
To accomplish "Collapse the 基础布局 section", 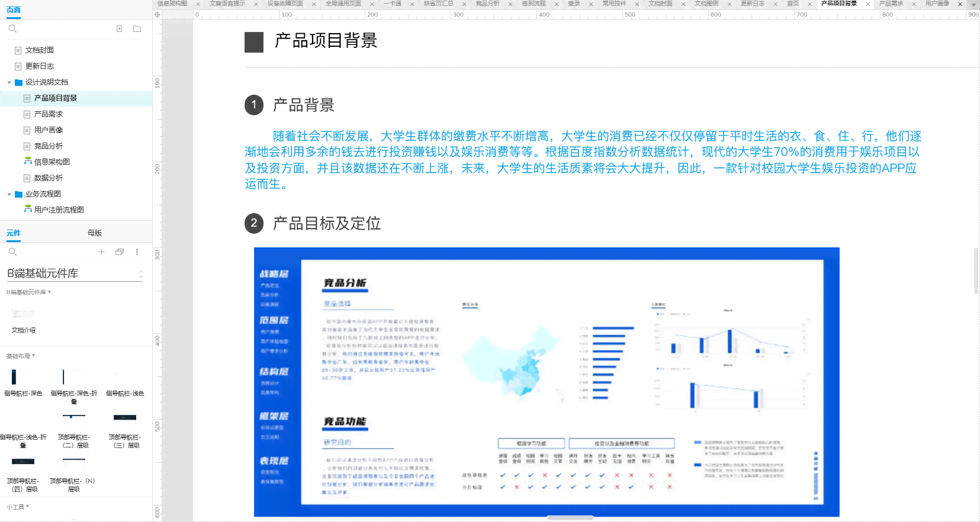I will (x=21, y=356).
